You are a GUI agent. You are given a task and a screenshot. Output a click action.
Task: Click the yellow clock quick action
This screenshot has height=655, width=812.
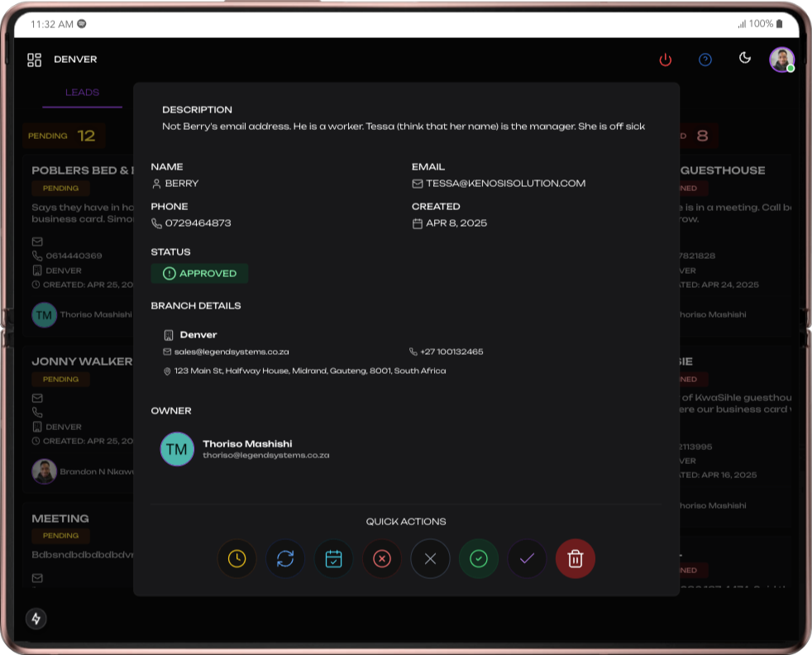236,559
